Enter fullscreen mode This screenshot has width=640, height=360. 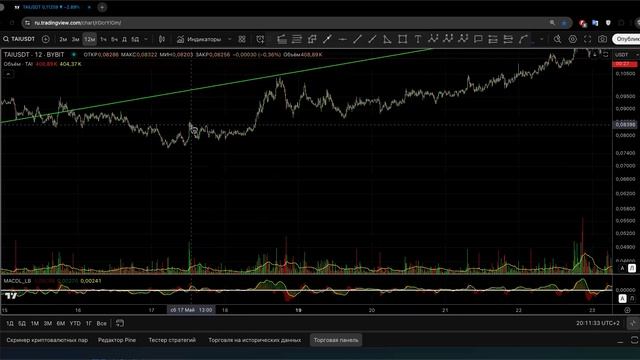click(587, 39)
